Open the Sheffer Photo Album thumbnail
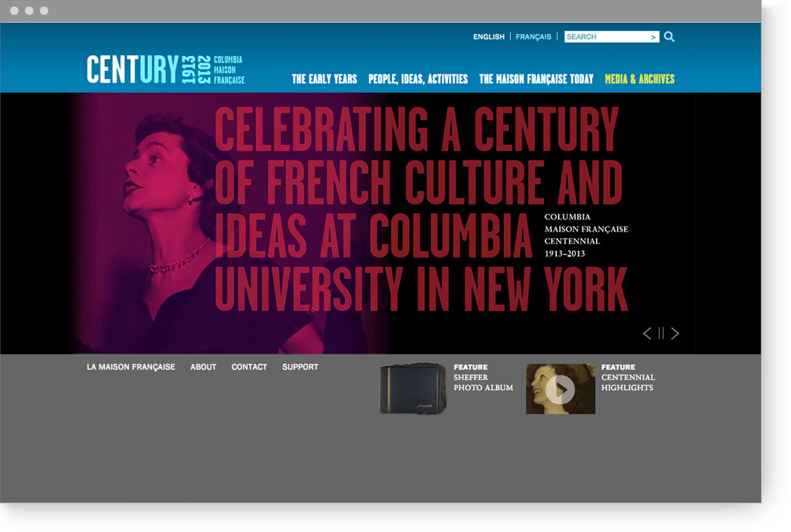This screenshot has width=791, height=532. pyautogui.click(x=413, y=389)
